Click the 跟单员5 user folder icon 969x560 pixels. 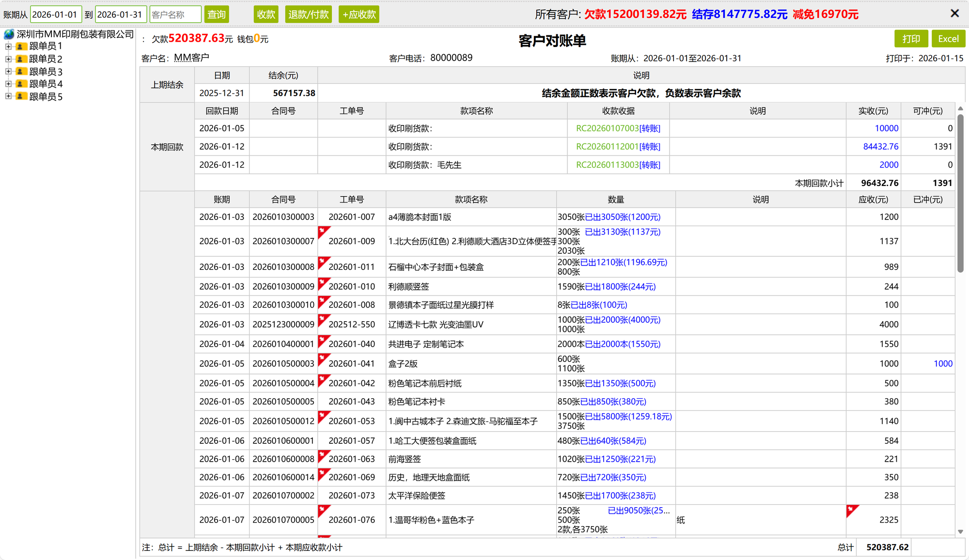click(21, 96)
